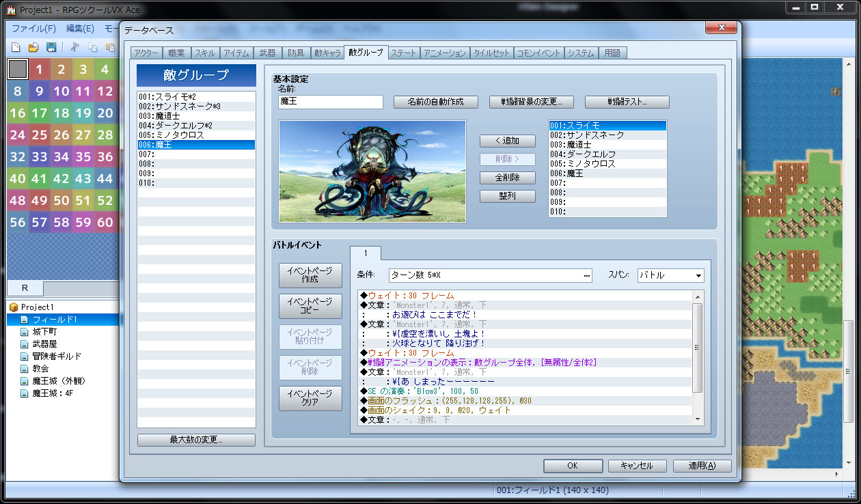Click the Copy icon in the toolbar
The width and height of the screenshot is (861, 504).
coord(92,47)
